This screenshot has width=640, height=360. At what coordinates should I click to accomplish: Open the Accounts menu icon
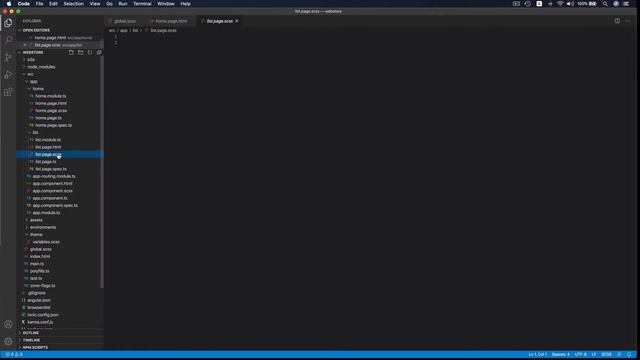8,324
